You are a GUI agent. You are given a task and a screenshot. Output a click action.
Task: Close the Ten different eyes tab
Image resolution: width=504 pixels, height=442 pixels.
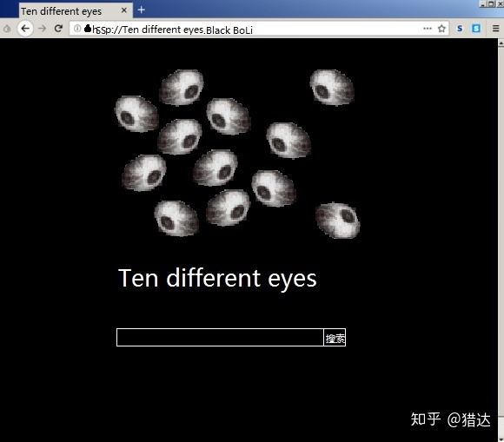coord(123,10)
